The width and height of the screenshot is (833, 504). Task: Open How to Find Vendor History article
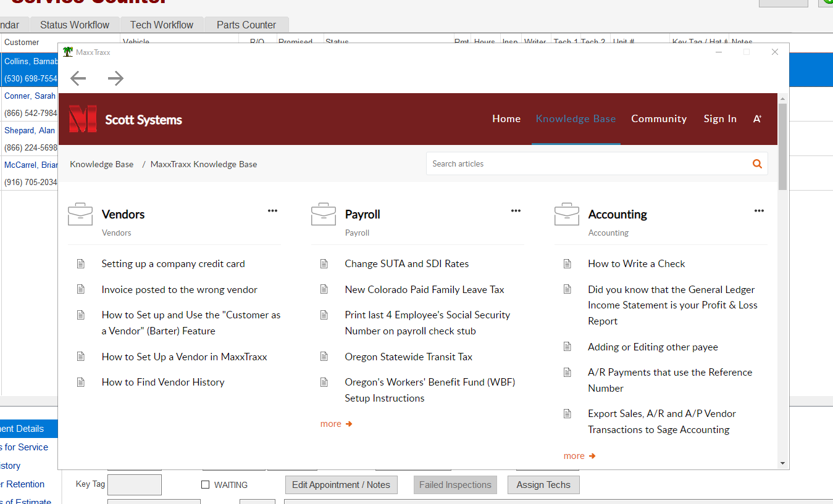pos(163,382)
